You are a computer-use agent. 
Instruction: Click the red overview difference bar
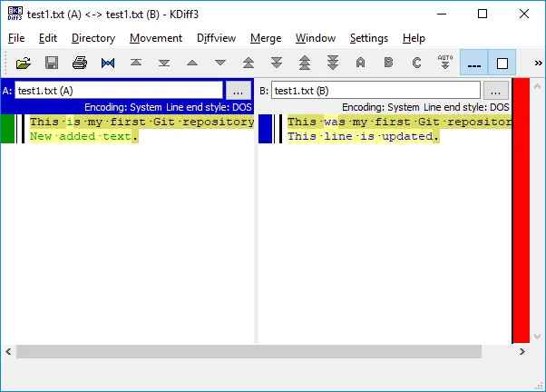[521, 211]
